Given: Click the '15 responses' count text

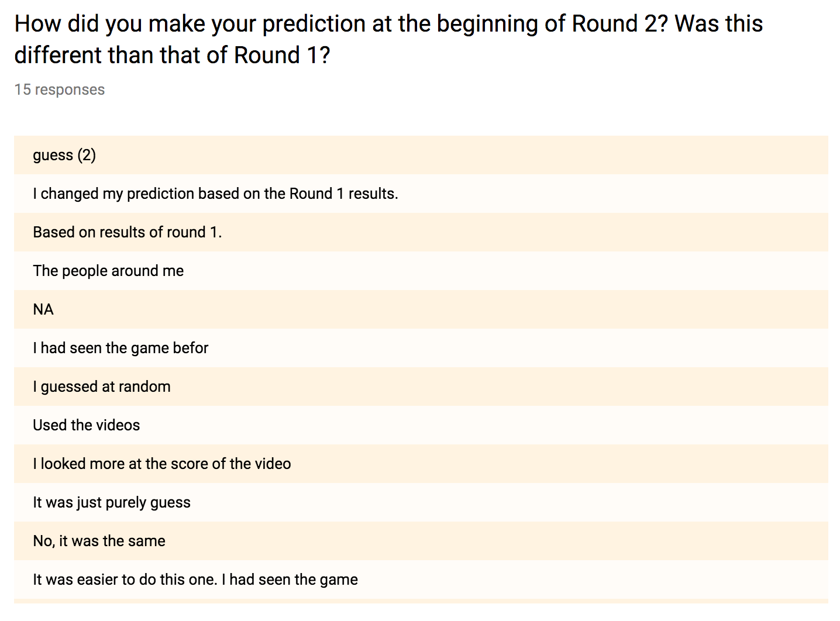Looking at the screenshot, I should [x=60, y=89].
